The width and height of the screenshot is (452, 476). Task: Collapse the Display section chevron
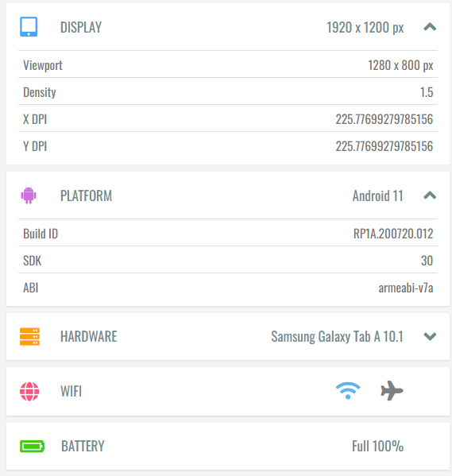click(x=430, y=27)
